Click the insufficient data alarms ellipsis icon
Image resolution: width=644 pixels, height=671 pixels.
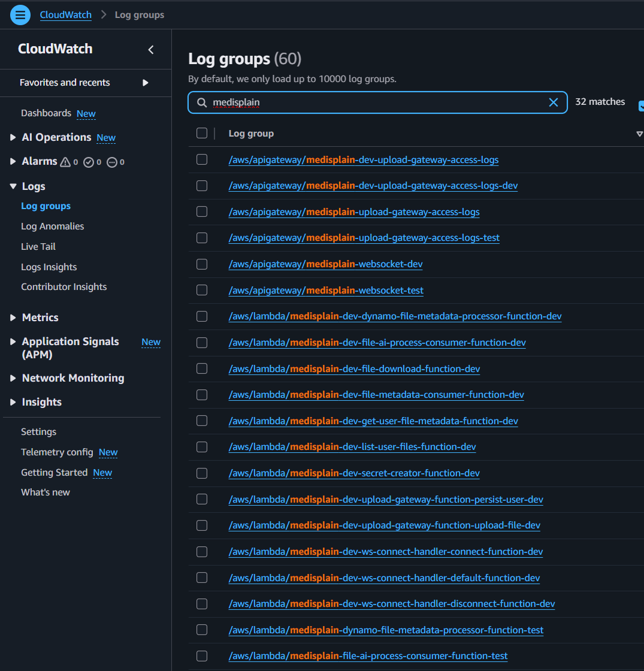coord(111,162)
